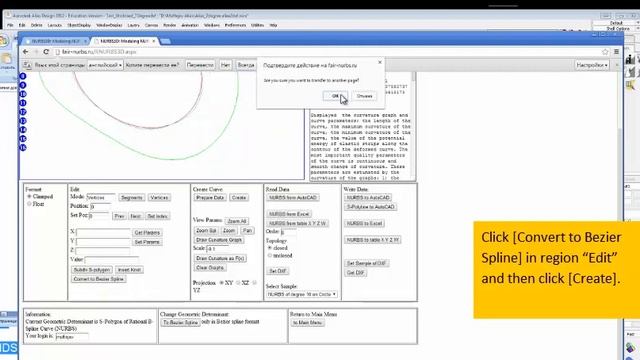Click the translate bar icon
The height and width of the screenshot is (360, 640).
(27, 65)
